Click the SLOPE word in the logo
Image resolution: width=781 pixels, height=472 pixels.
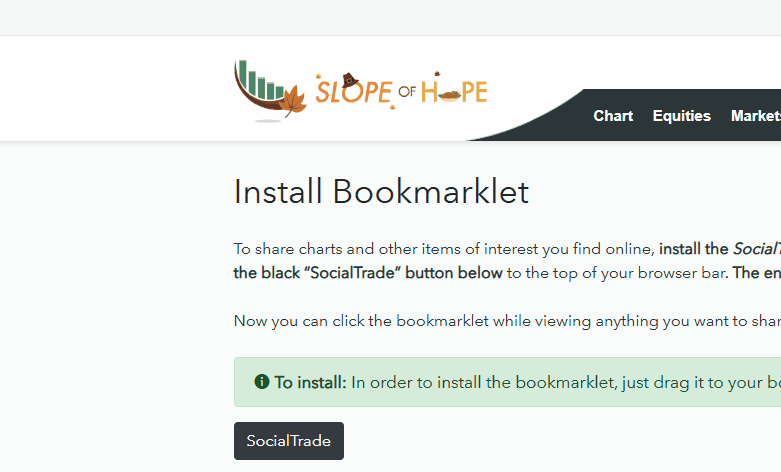351,93
